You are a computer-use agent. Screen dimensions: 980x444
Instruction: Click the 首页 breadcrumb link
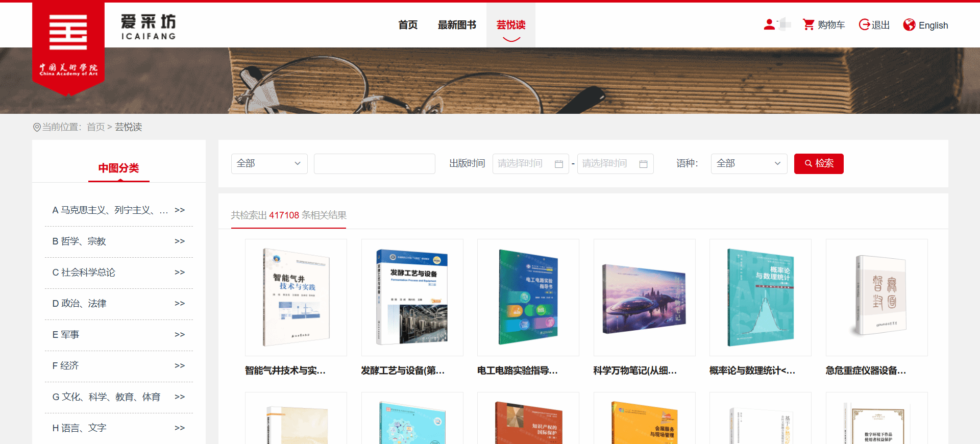coord(95,127)
